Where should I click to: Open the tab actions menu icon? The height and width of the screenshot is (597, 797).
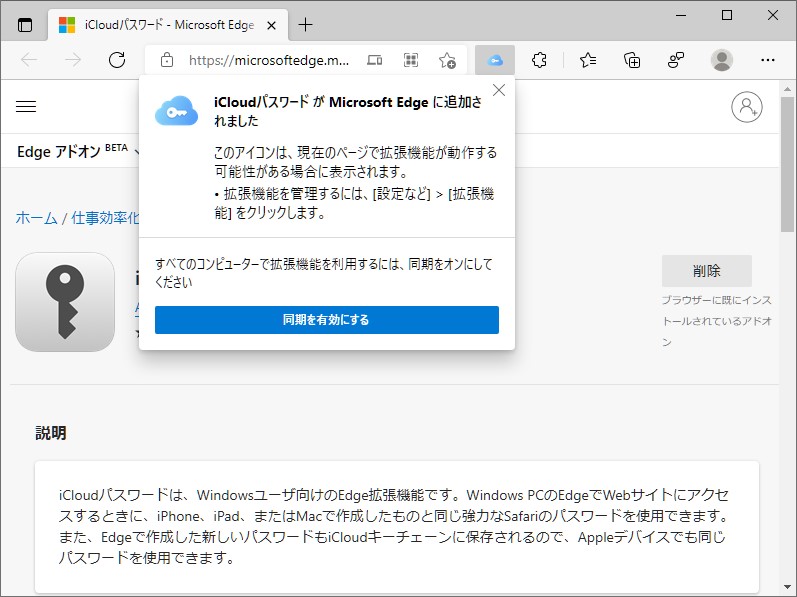coord(24,24)
